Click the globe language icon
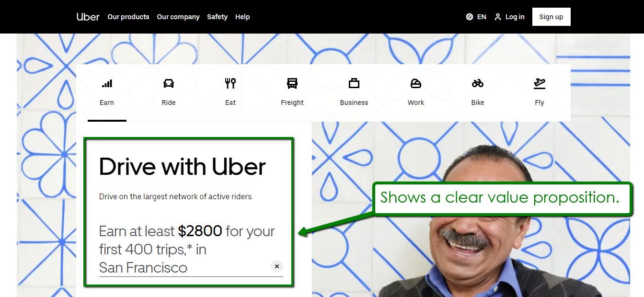 [470, 17]
